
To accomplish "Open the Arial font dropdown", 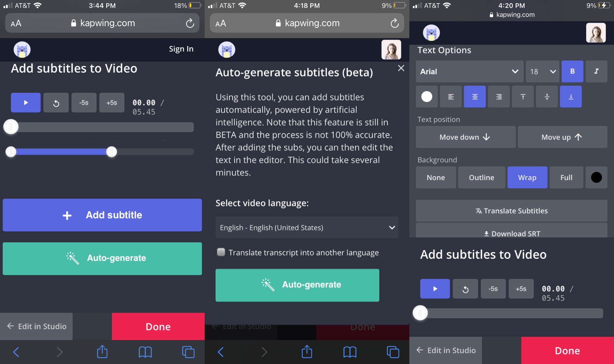I will tap(469, 71).
